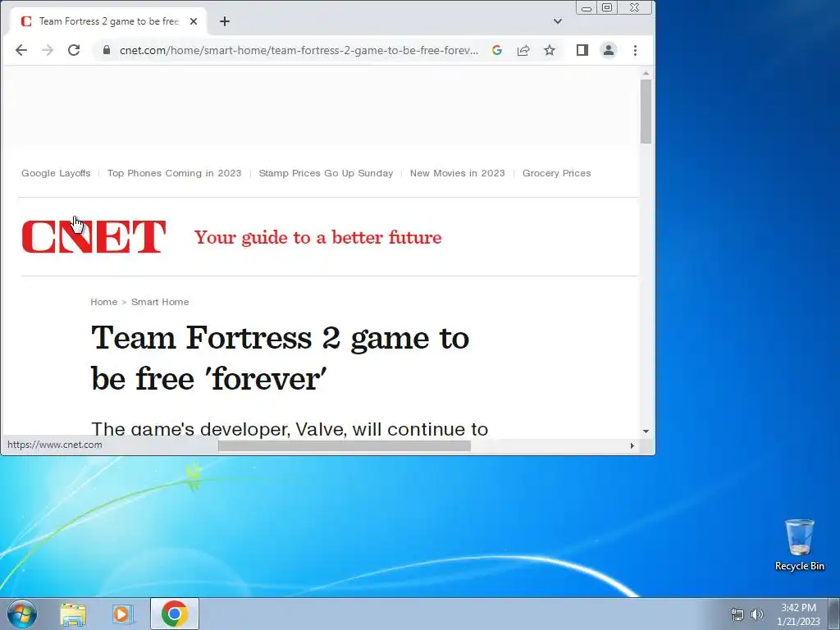Open Top Phones Coming in 2023 link

[x=174, y=173]
